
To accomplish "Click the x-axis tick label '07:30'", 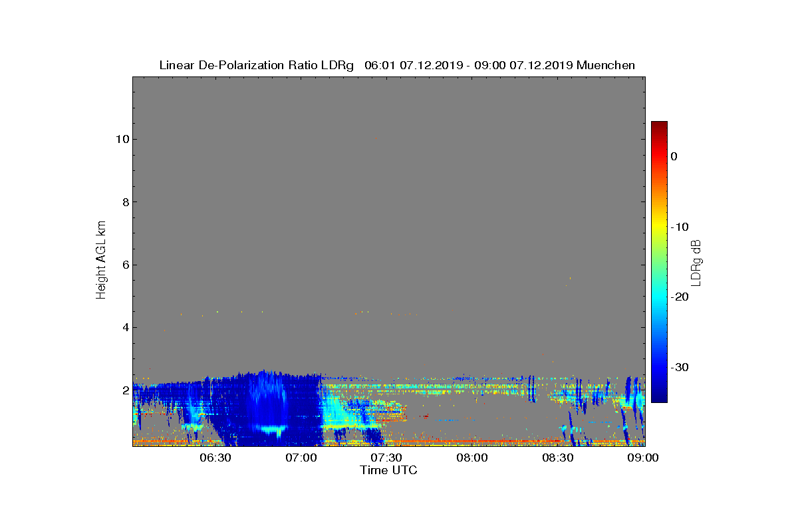I will tap(386, 458).
